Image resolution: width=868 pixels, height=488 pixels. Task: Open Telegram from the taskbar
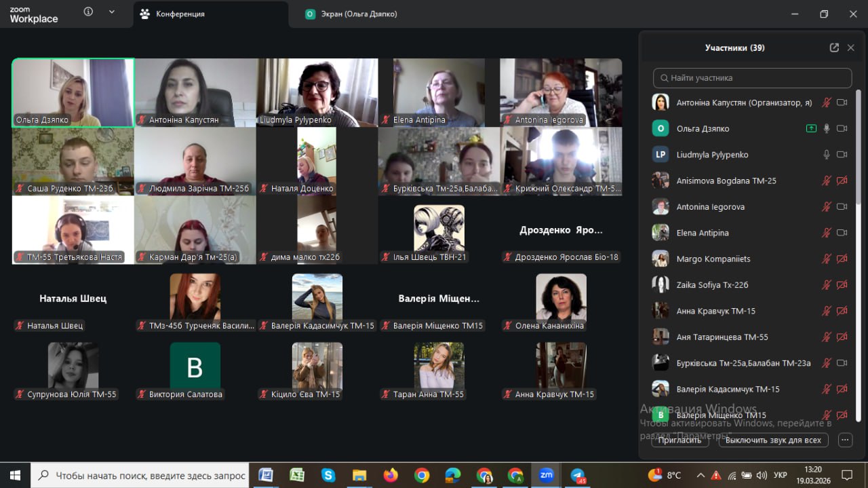click(578, 475)
